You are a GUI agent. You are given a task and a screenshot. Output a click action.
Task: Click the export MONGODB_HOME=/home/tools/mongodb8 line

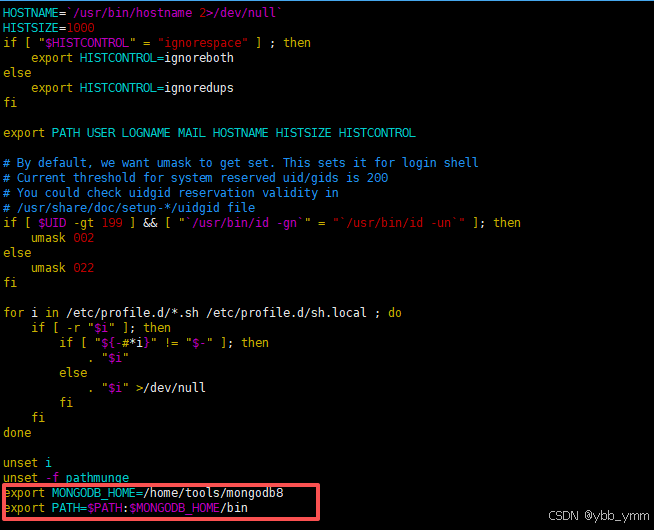[x=144, y=493]
